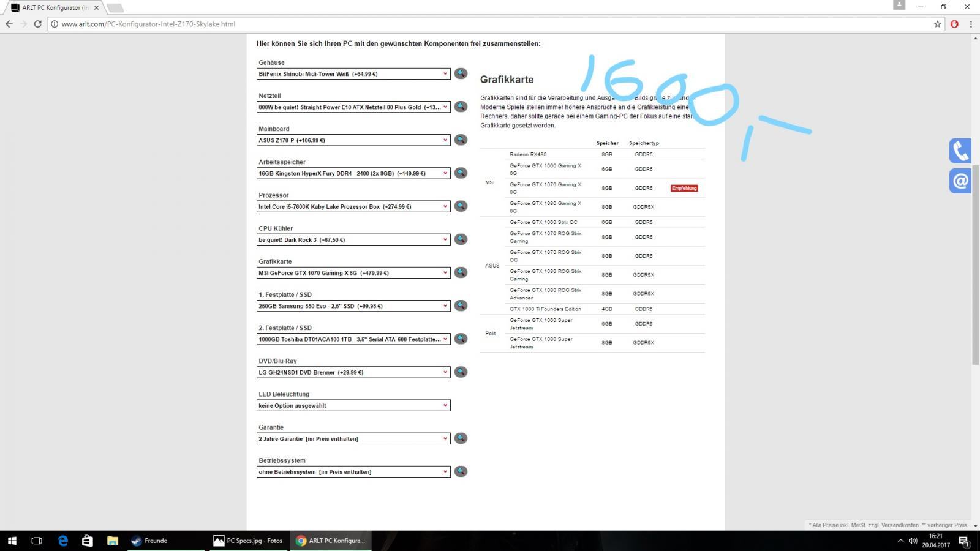980x551 pixels.
Task: Click magnifier beside 1. Festplatte / SSD
Action: pyautogui.click(x=461, y=305)
